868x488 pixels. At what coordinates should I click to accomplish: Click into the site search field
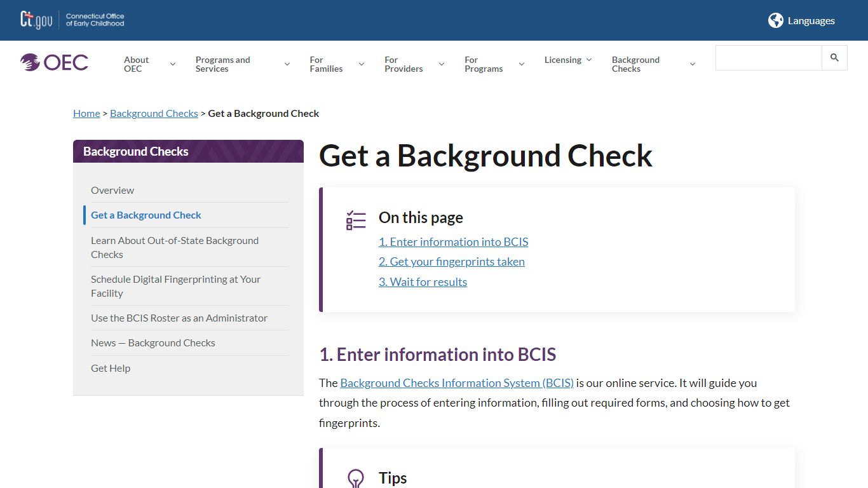[x=769, y=58]
